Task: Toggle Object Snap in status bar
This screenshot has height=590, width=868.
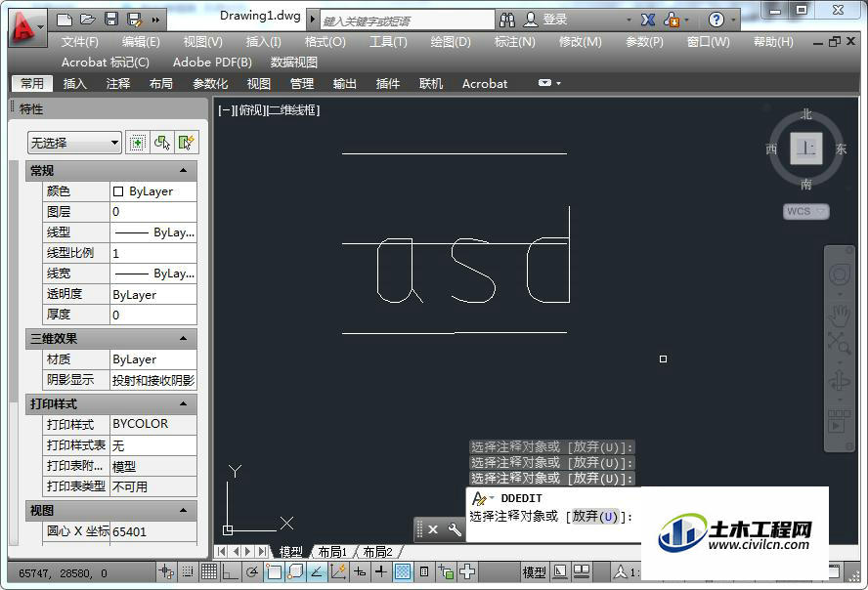Action: 273,572
